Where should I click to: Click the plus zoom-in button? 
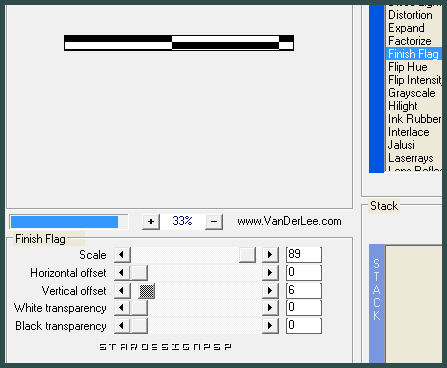coord(151,222)
